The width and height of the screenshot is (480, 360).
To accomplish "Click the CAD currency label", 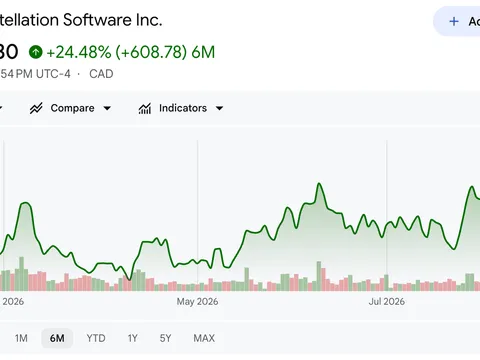I will (x=101, y=74).
